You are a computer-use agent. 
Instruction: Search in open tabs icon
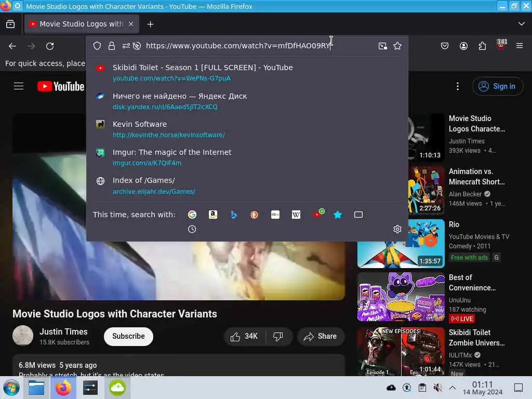[358, 215]
